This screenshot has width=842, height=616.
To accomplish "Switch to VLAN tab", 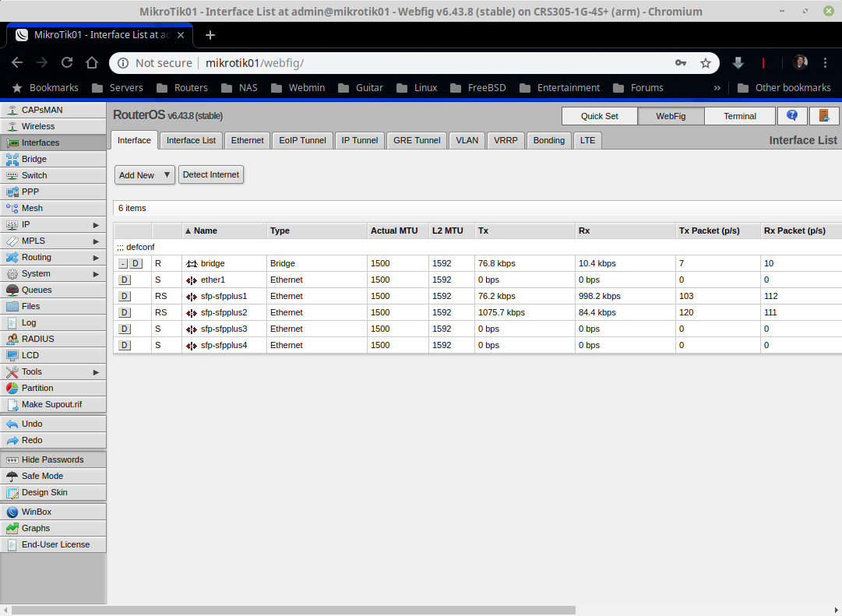I will [467, 140].
